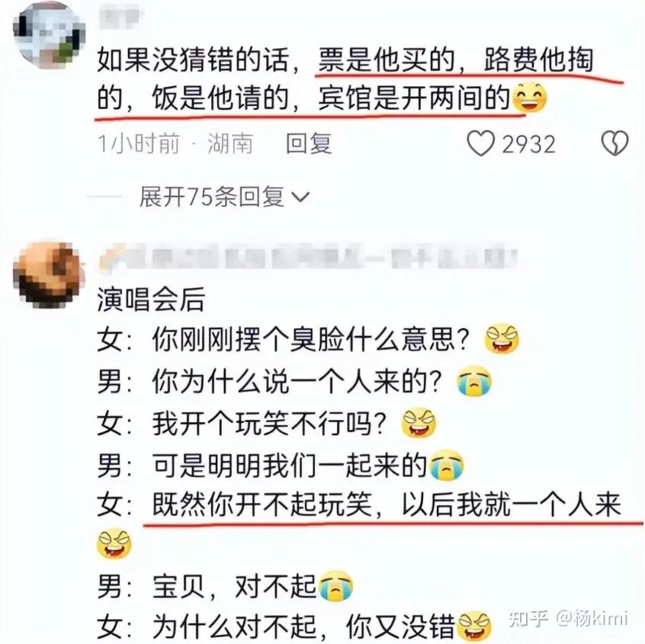The height and width of the screenshot is (644, 645).
Task: Open the blurred username of second commenter
Action: pos(308,258)
